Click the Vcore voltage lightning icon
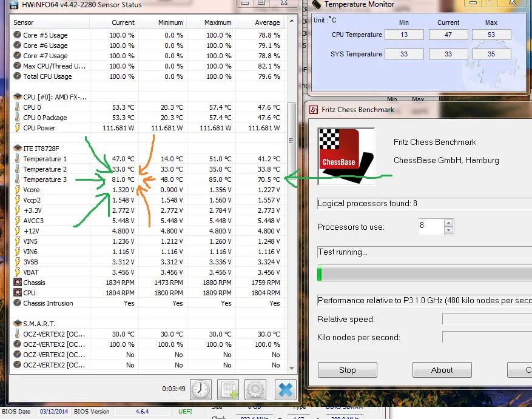The height and width of the screenshot is (419, 532). click(x=18, y=189)
